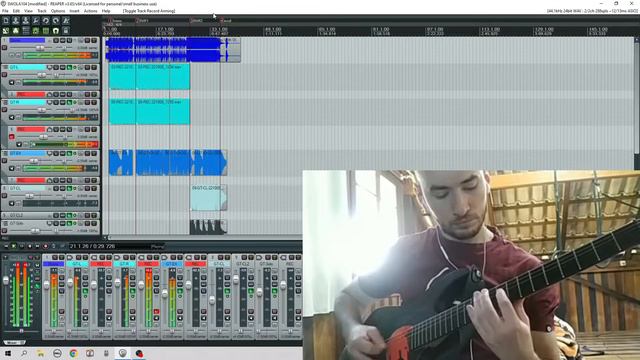The image size is (640, 360).
Task: Open the Actions menu
Action: pyautogui.click(x=90, y=11)
